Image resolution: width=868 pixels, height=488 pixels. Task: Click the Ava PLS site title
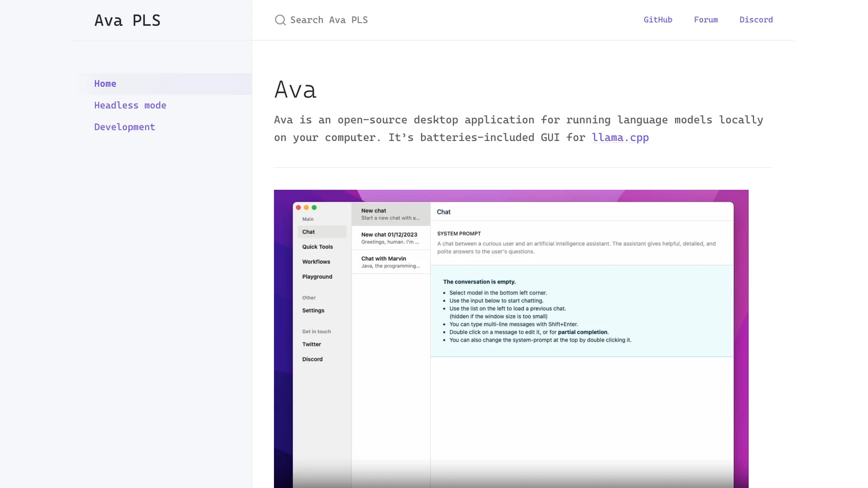[x=127, y=20]
